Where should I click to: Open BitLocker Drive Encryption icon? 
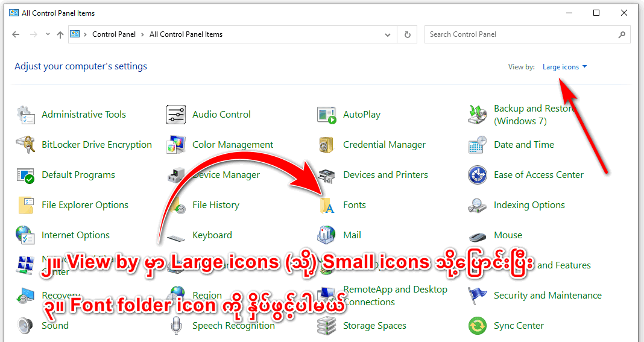tap(25, 145)
